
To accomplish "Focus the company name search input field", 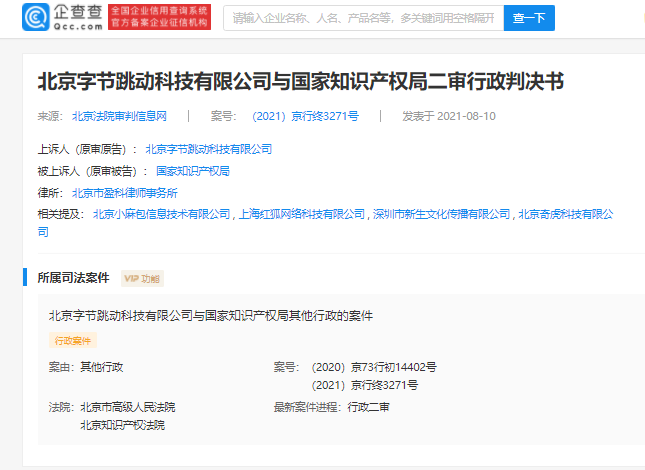I will pos(364,18).
